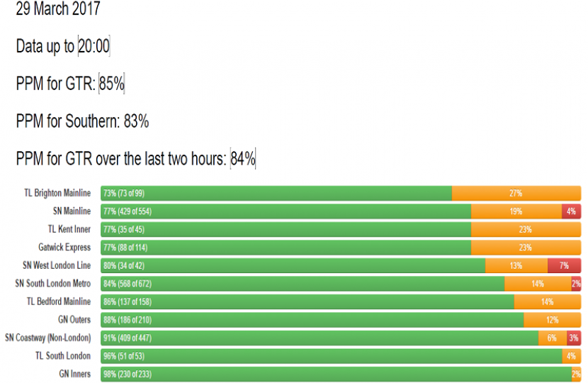Click the orange 23% segment of TL Kent Inner

[525, 229]
